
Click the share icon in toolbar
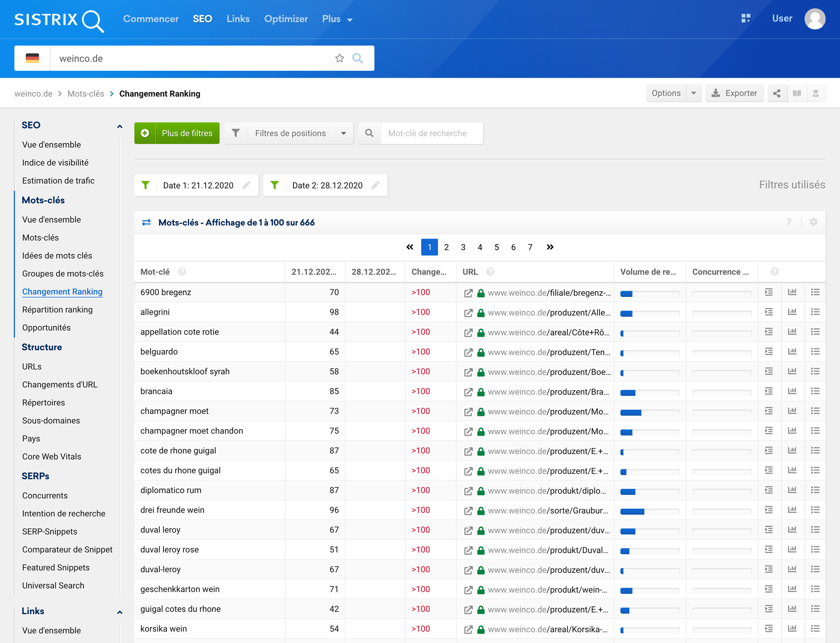pos(777,93)
